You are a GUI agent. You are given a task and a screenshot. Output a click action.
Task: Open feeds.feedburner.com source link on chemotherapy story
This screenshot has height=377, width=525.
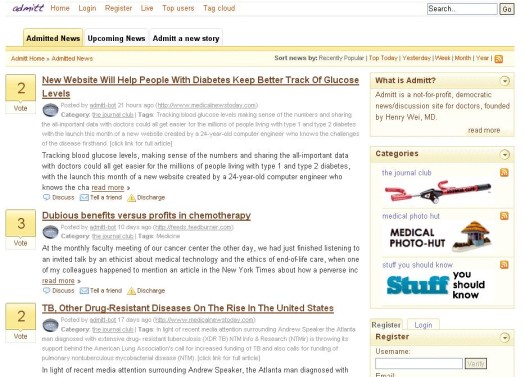[193, 227]
